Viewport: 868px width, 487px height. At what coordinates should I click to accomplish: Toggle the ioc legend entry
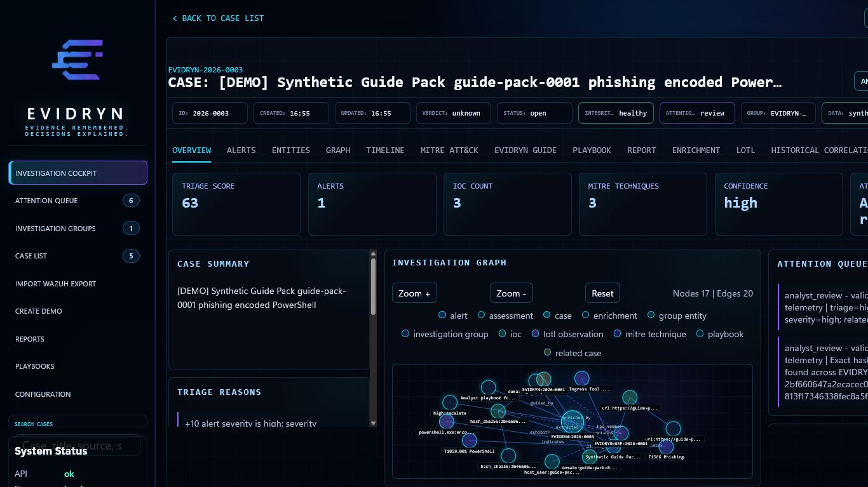[x=510, y=334]
